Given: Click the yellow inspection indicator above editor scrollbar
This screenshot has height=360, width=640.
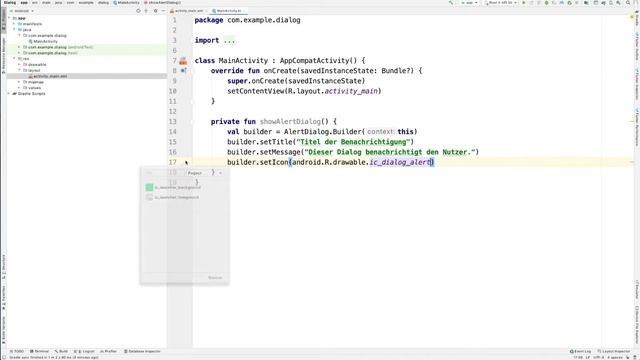Looking at the screenshot, I should [631, 17].
